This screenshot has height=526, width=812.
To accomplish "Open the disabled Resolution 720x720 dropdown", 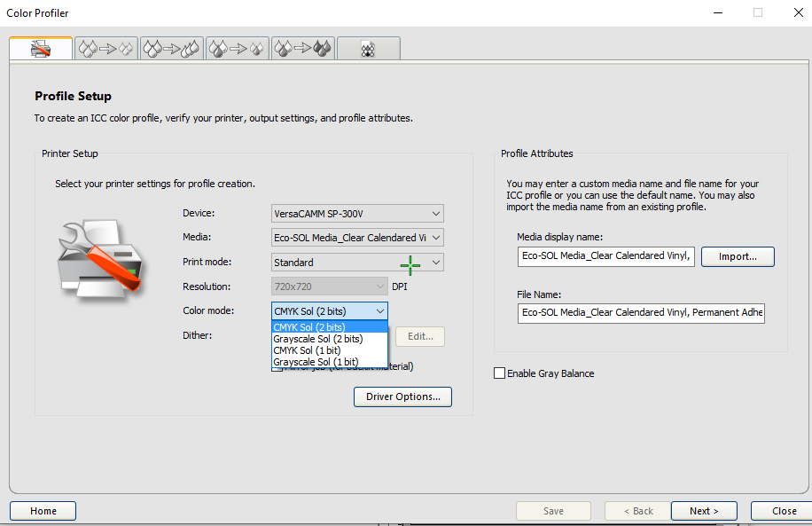I will click(x=330, y=287).
